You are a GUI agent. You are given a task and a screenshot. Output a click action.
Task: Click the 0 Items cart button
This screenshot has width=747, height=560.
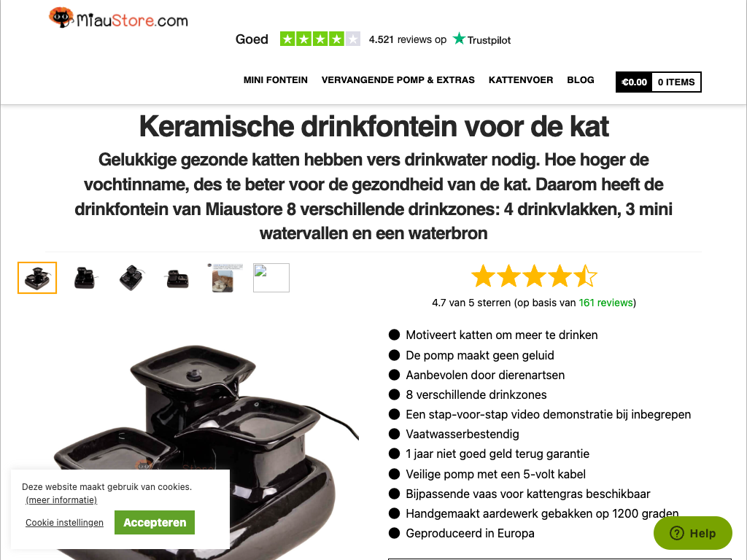click(x=676, y=82)
